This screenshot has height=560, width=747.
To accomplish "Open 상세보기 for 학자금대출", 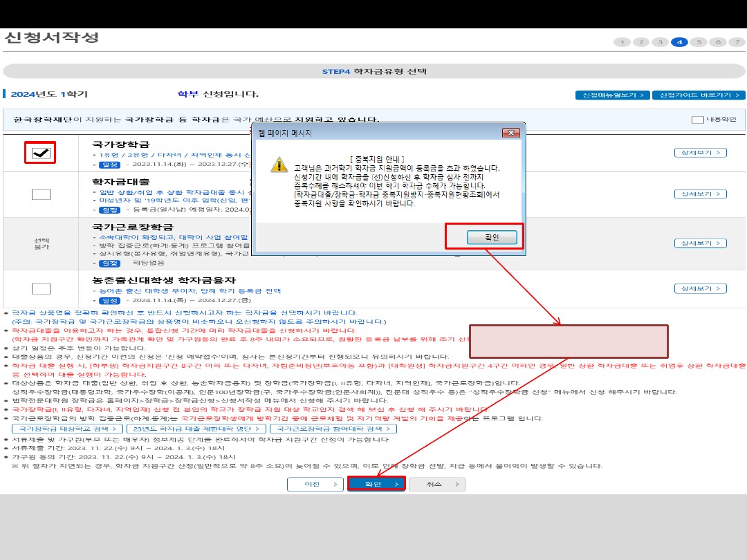I will click(x=700, y=194).
